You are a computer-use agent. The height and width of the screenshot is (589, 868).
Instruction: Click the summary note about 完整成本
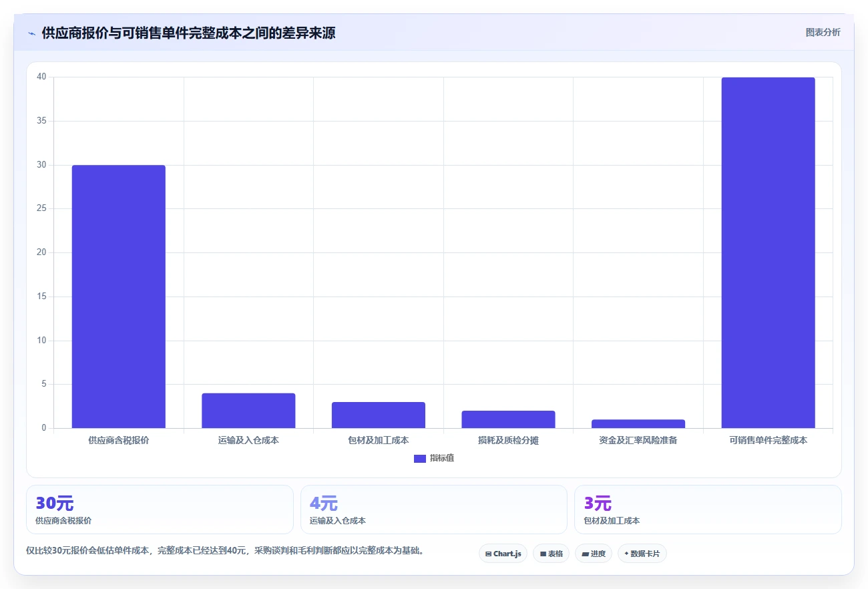pyautogui.click(x=225, y=551)
